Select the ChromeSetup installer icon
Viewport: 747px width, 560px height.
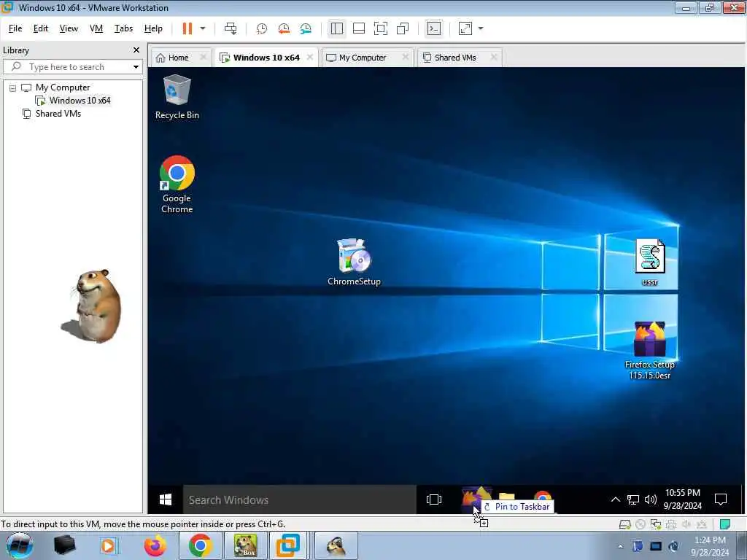[x=354, y=262]
